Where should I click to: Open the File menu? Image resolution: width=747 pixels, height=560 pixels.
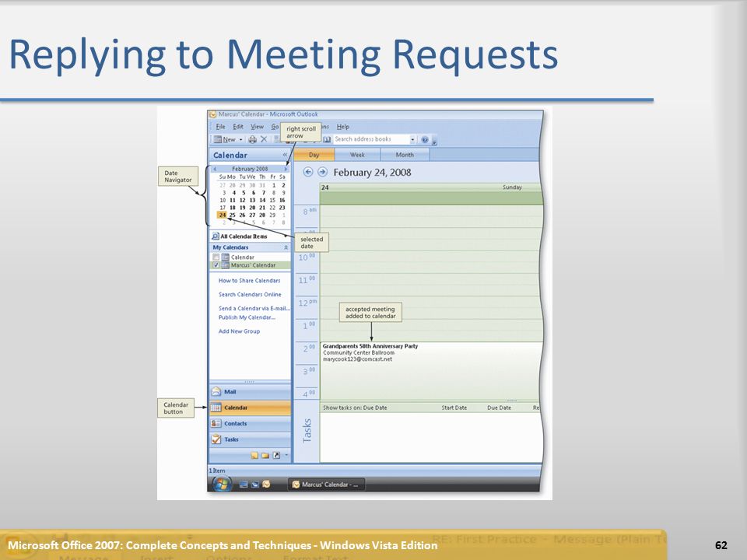point(220,127)
